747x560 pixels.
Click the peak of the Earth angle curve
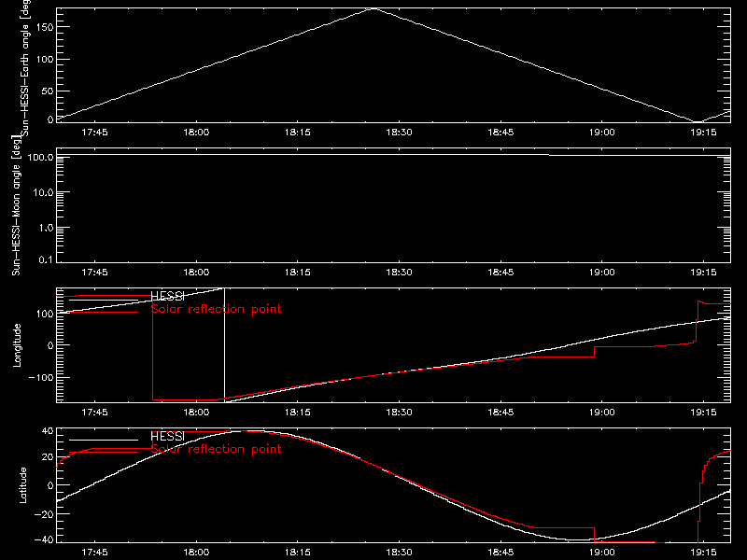[374, 9]
